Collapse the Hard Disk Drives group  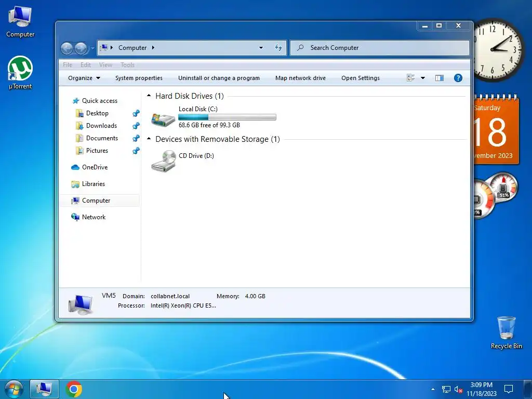(149, 96)
